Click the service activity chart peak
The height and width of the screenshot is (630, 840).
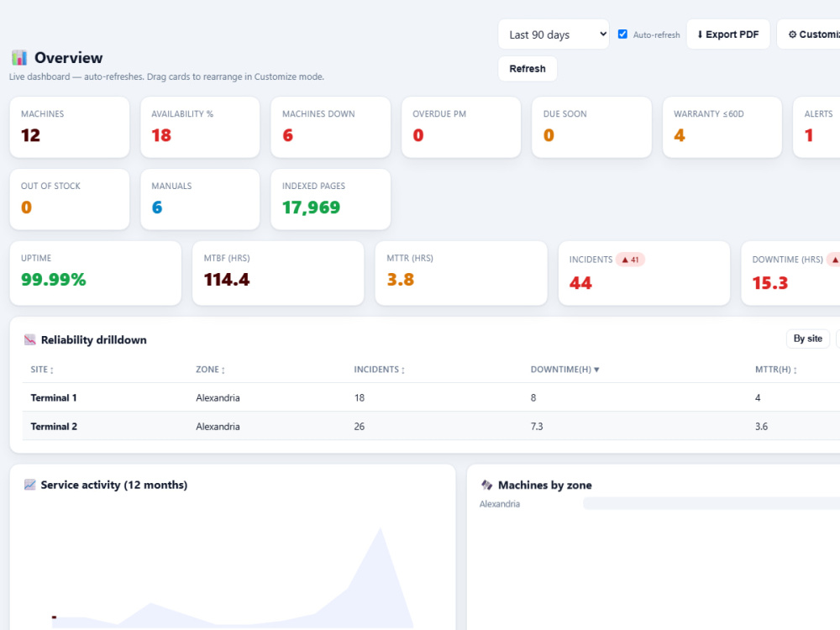click(x=381, y=528)
